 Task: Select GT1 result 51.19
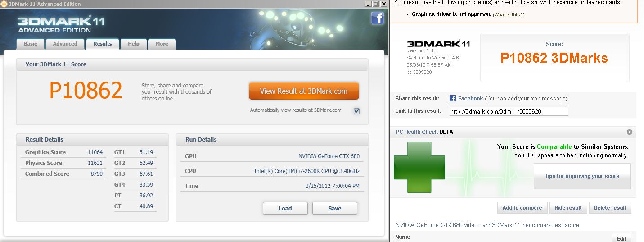click(x=146, y=152)
